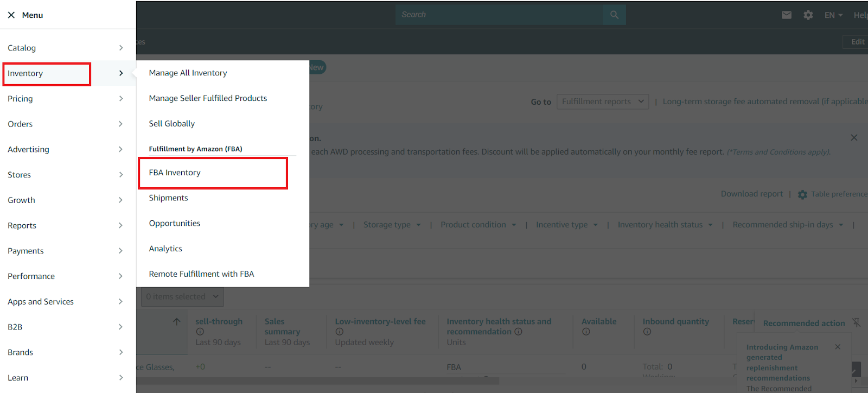868x393 pixels.
Task: Click Low-inventory-level fee info icon
Action: click(340, 332)
